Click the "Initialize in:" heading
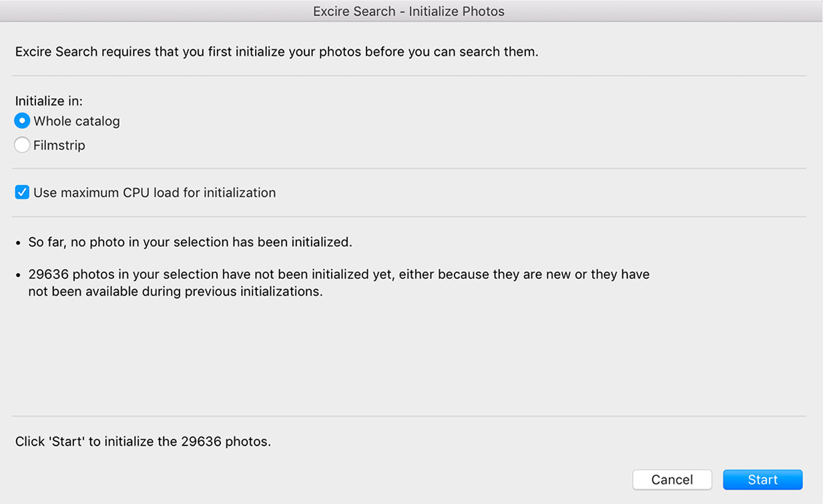 pyautogui.click(x=49, y=101)
